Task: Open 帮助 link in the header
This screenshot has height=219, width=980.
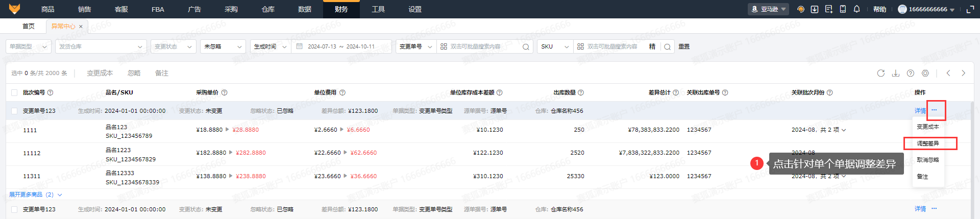Action: pyautogui.click(x=879, y=9)
